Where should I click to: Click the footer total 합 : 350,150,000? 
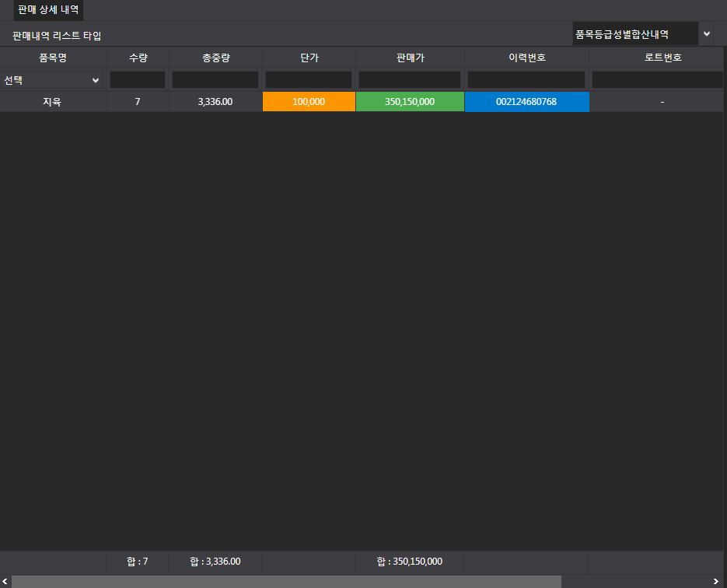coord(410,562)
